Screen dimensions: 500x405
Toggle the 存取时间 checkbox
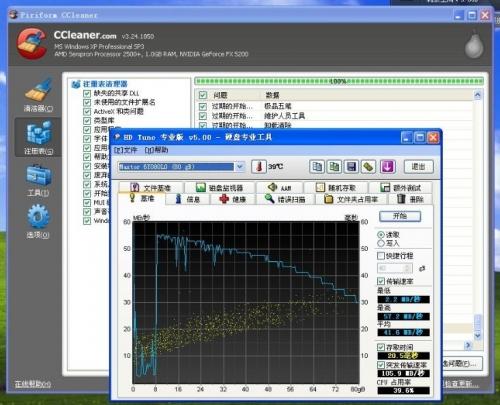pos(381,347)
